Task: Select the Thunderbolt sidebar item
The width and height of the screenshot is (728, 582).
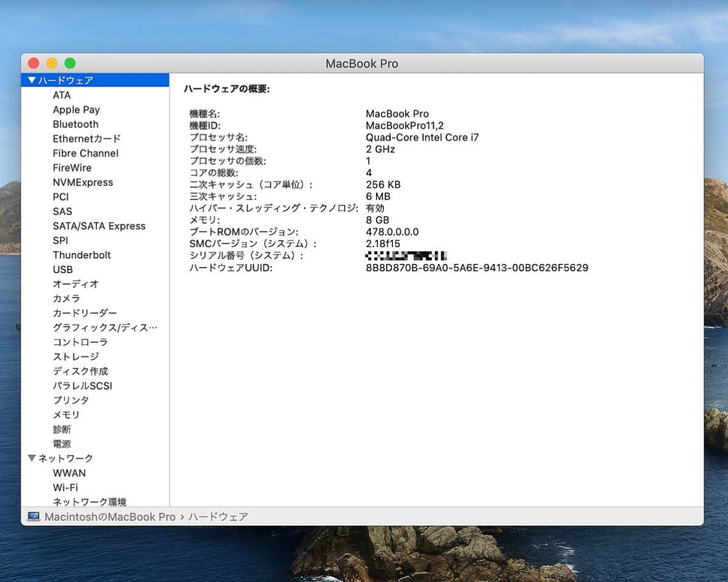Action: pyautogui.click(x=81, y=255)
